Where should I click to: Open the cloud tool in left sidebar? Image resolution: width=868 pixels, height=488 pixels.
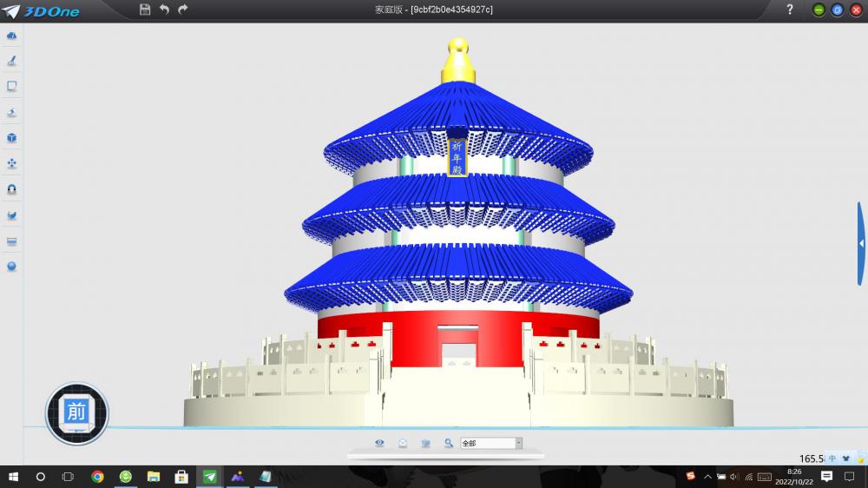11,36
